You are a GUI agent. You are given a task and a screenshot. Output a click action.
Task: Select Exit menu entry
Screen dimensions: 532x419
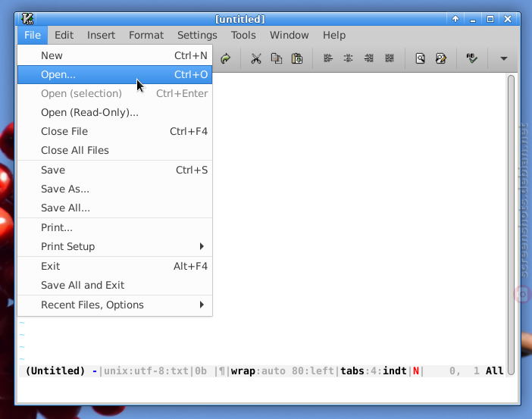[115, 267]
